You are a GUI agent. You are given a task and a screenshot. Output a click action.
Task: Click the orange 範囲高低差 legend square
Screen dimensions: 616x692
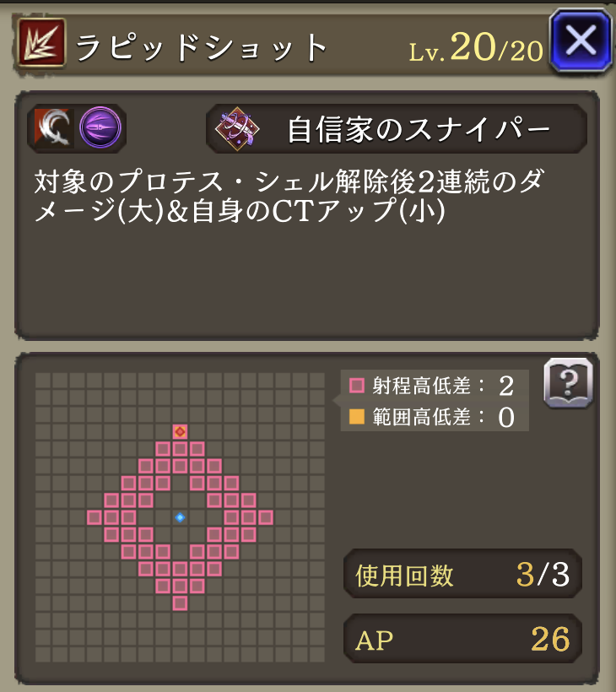point(357,416)
